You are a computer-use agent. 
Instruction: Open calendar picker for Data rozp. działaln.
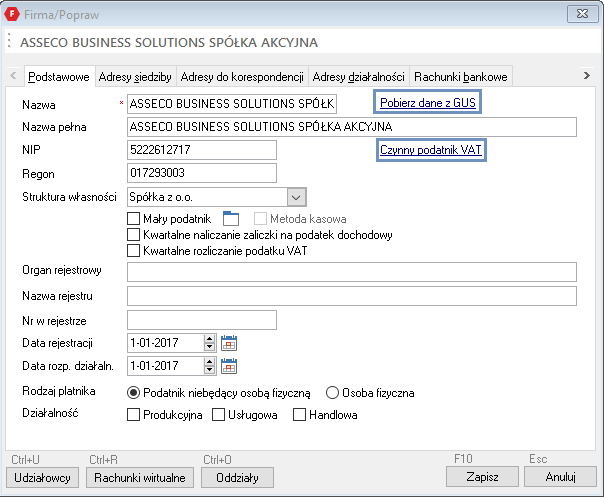229,366
